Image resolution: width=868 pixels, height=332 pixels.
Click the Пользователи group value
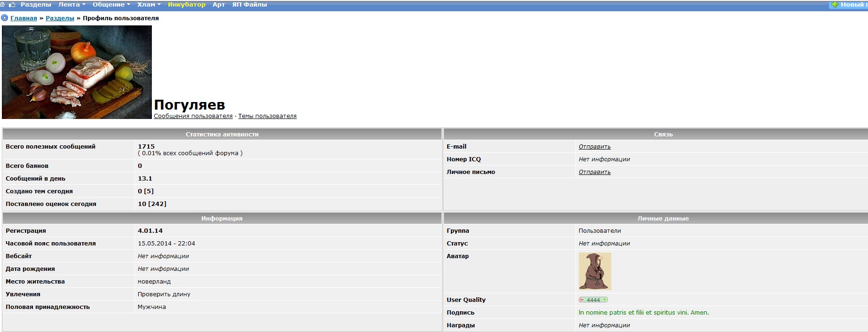tap(600, 231)
